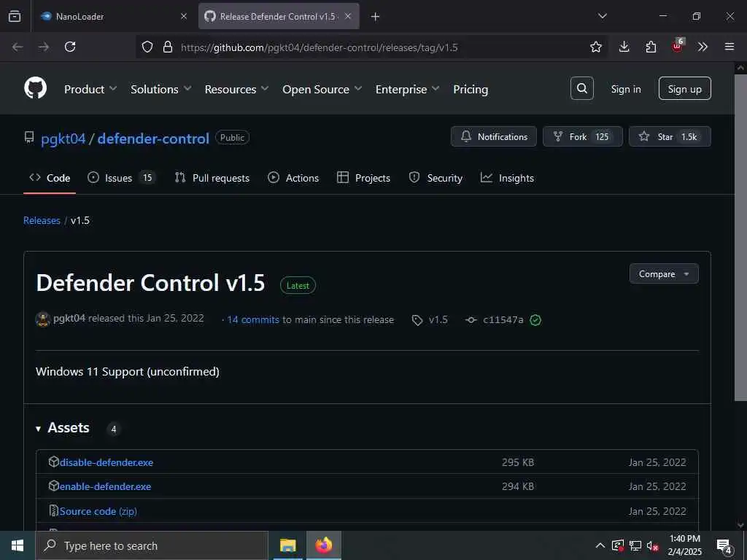Bookmark this page with star icon
Image resolution: width=747 pixels, height=560 pixels.
[595, 47]
